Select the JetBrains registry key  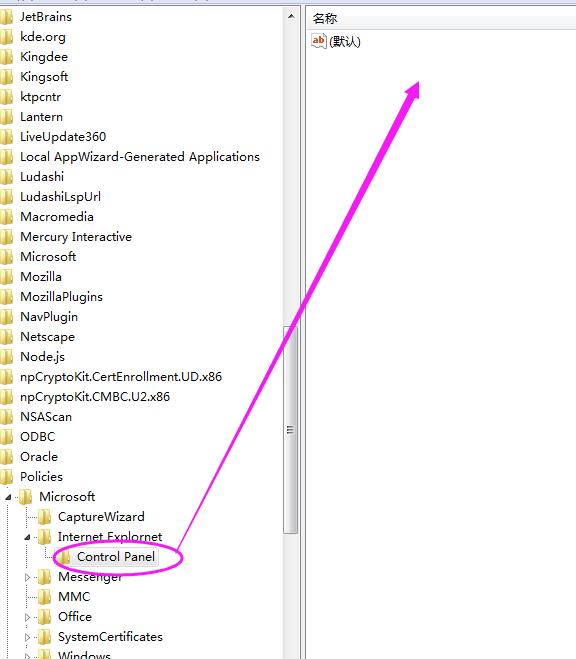point(46,17)
